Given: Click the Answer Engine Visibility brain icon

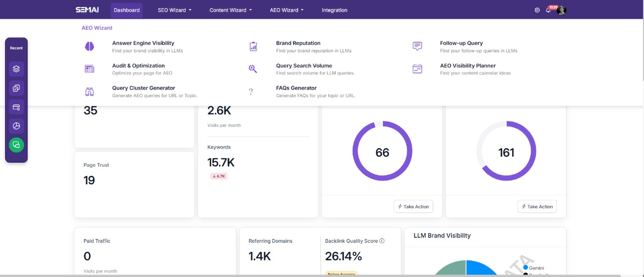Looking at the screenshot, I should (x=90, y=46).
